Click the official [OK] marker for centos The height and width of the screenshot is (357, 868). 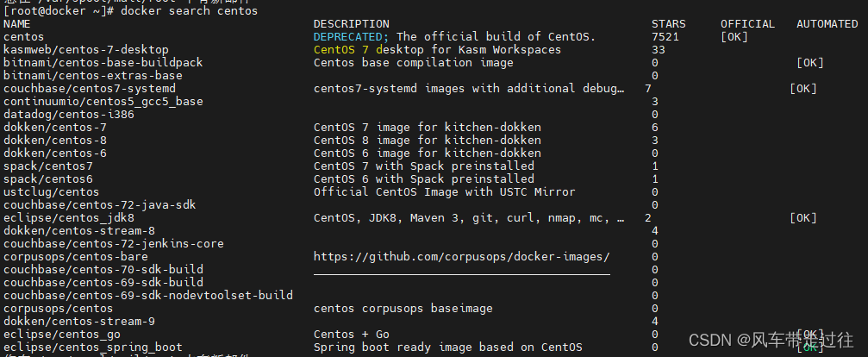pos(734,37)
